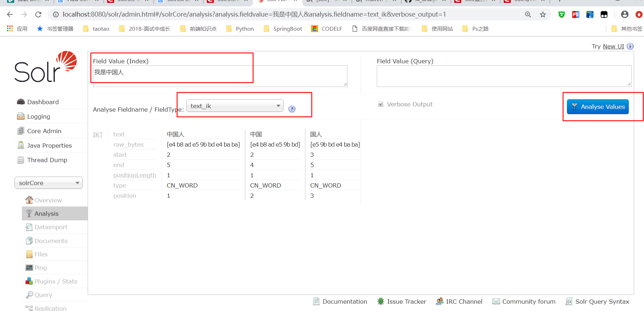The height and width of the screenshot is (311, 644).
Task: Open the SpringBoot bookmark folder
Action: (283, 29)
